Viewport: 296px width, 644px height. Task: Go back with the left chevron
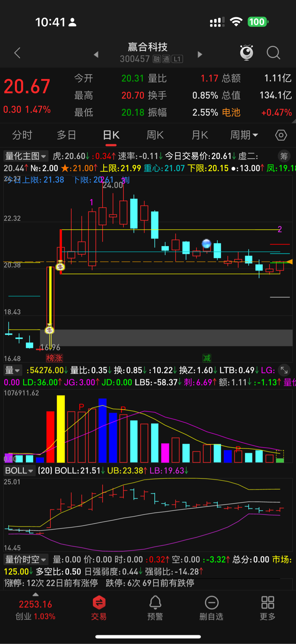point(17,53)
